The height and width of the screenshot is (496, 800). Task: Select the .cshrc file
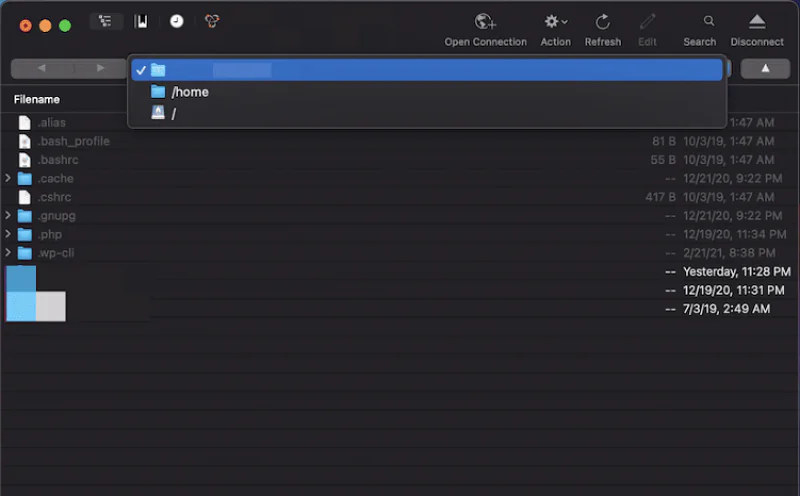(54, 197)
